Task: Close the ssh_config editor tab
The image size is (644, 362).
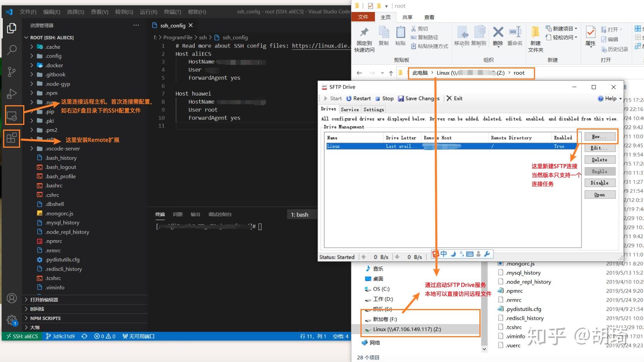Action: tap(190, 25)
